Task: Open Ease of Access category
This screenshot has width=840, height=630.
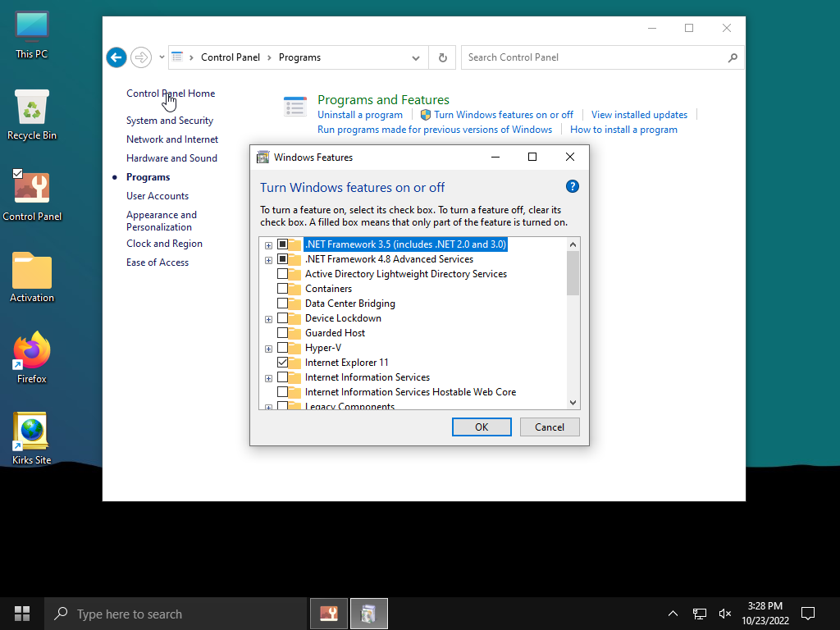Action: tap(157, 262)
